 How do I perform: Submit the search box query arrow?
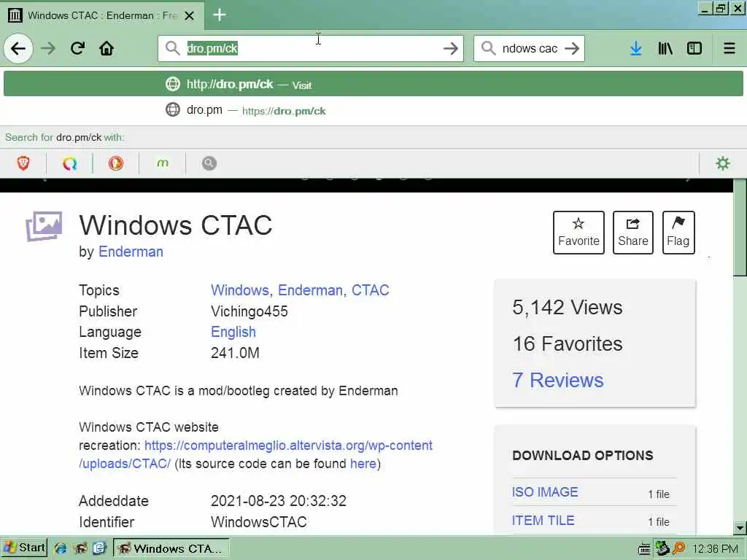[x=572, y=48]
